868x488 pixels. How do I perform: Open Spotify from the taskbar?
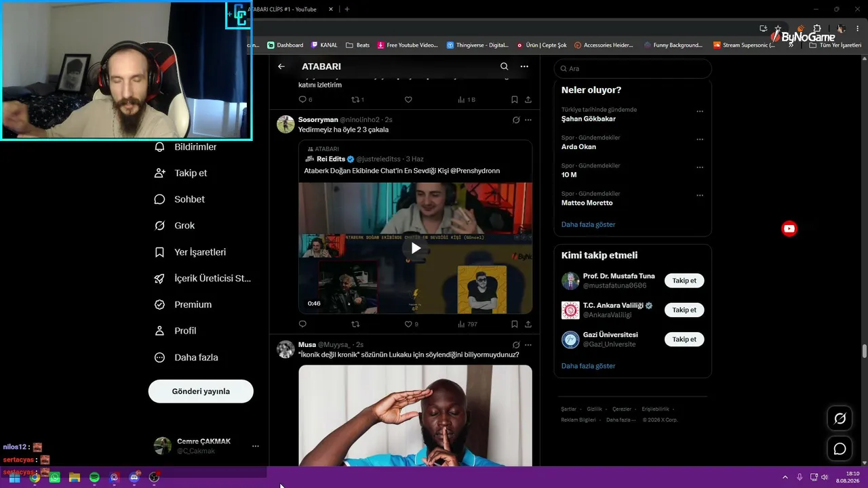pyautogui.click(x=94, y=477)
